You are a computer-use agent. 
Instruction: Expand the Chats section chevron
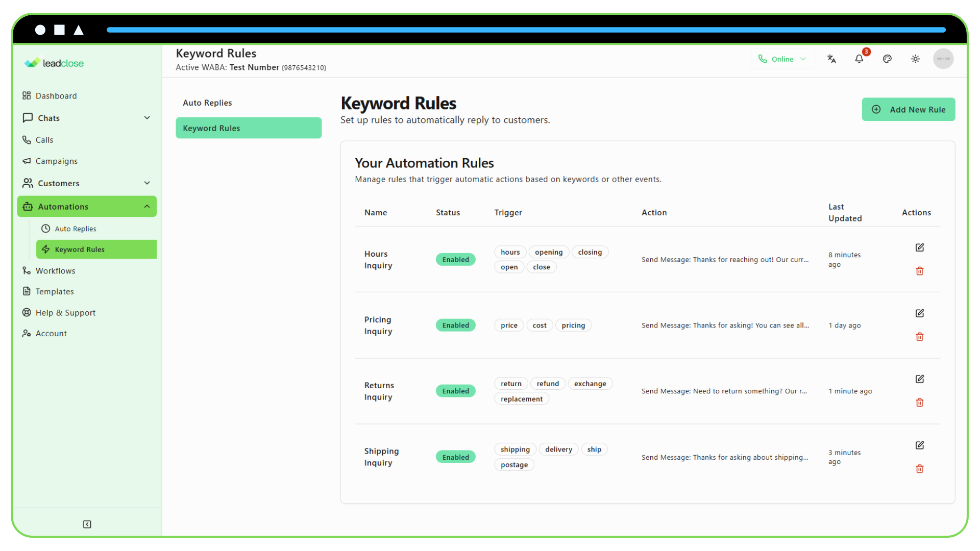tap(147, 118)
